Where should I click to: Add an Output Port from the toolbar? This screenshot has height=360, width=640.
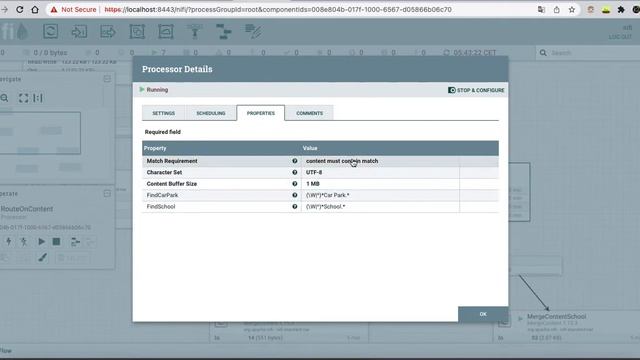[108, 31]
